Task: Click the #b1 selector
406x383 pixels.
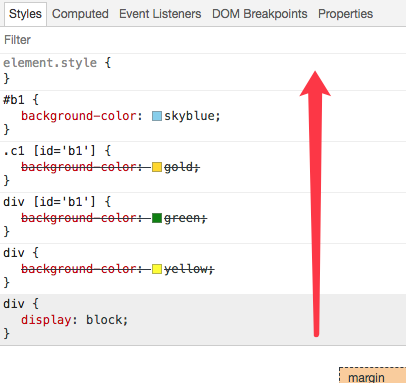Action: 14,100
